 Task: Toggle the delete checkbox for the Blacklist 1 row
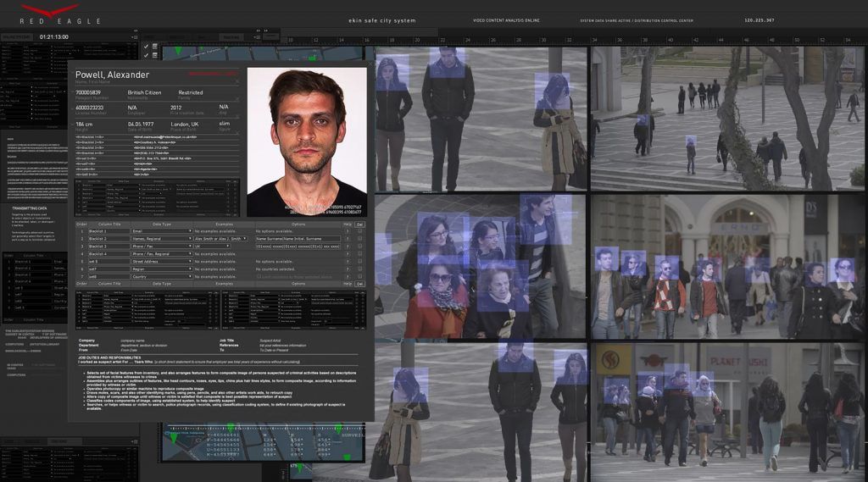[x=360, y=231]
